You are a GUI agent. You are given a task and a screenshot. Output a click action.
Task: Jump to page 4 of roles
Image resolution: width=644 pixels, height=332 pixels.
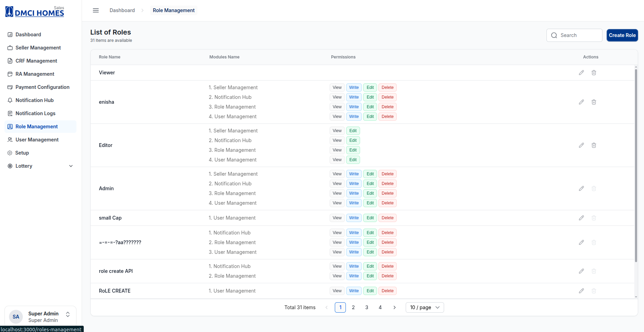(x=380, y=307)
